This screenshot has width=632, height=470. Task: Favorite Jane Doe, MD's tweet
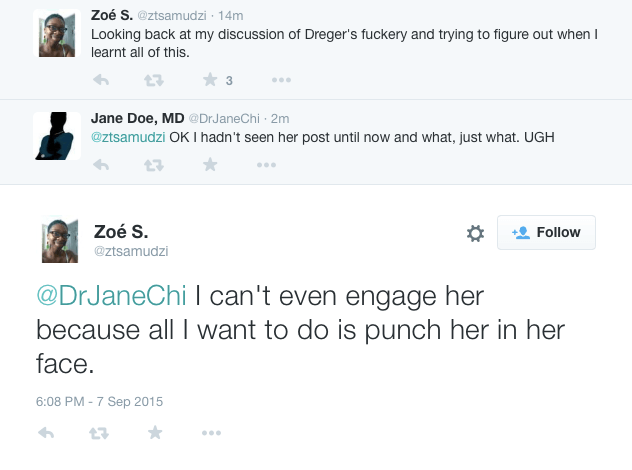pyautogui.click(x=210, y=165)
